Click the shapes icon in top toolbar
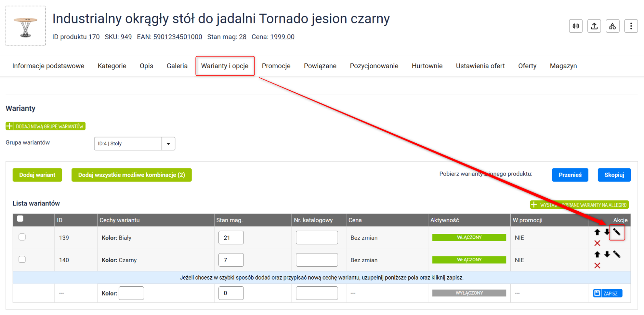The width and height of the screenshot is (644, 315). (x=612, y=26)
